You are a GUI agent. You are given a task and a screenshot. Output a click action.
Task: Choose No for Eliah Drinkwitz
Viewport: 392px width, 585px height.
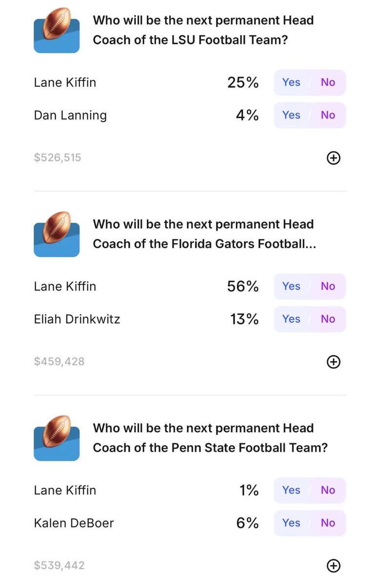(328, 319)
